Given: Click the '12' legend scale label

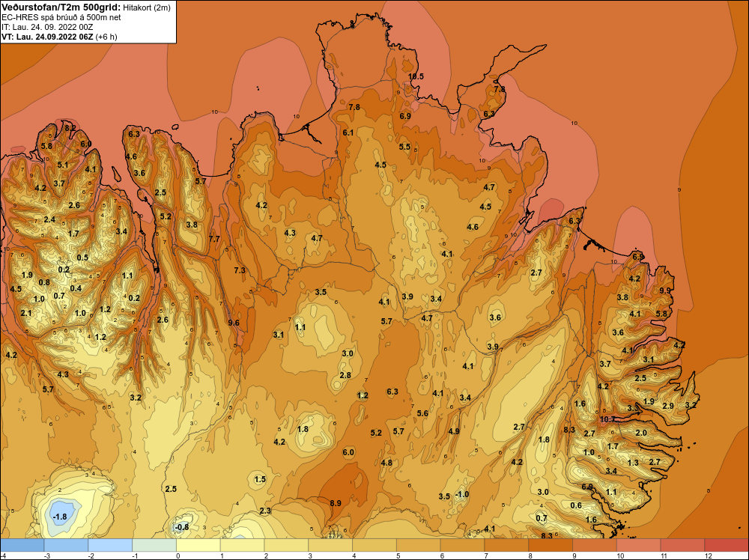Looking at the screenshot, I should [x=709, y=556].
